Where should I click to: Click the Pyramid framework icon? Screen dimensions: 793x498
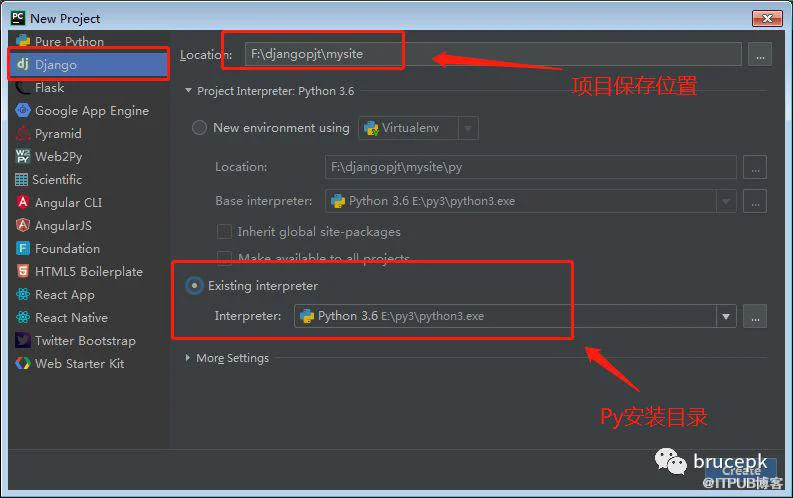tap(23, 133)
